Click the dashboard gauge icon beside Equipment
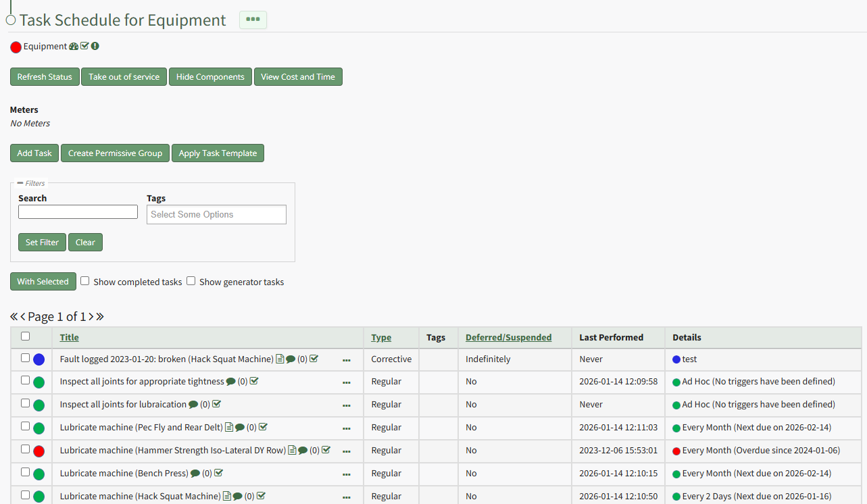Image resolution: width=867 pixels, height=504 pixels. (x=74, y=47)
